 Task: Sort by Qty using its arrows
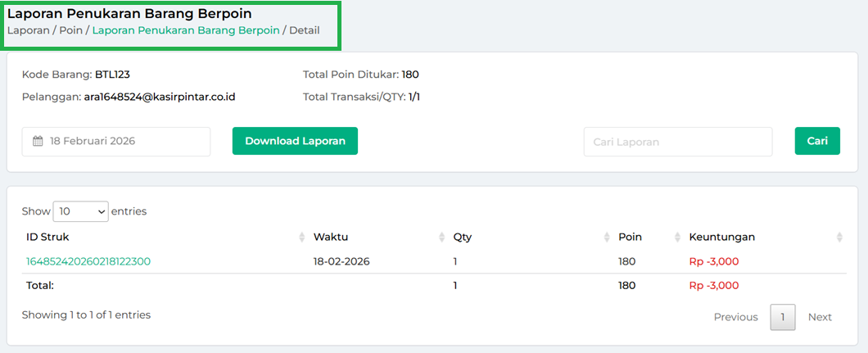click(x=607, y=238)
